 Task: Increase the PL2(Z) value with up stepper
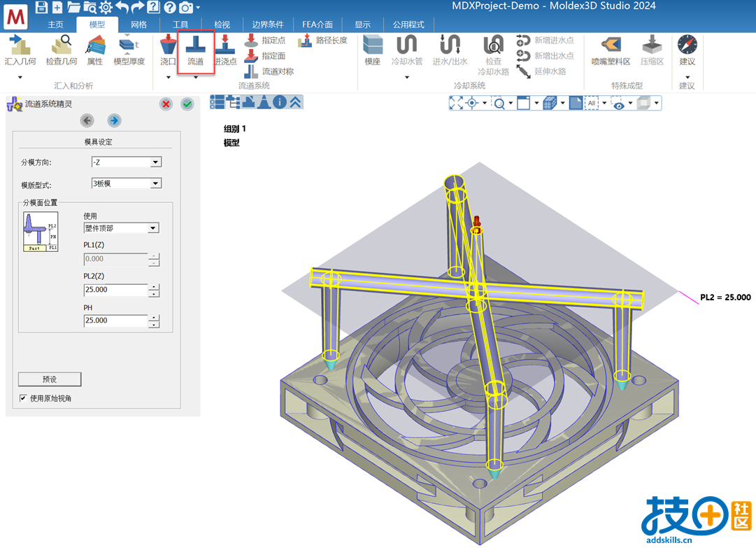(154, 287)
